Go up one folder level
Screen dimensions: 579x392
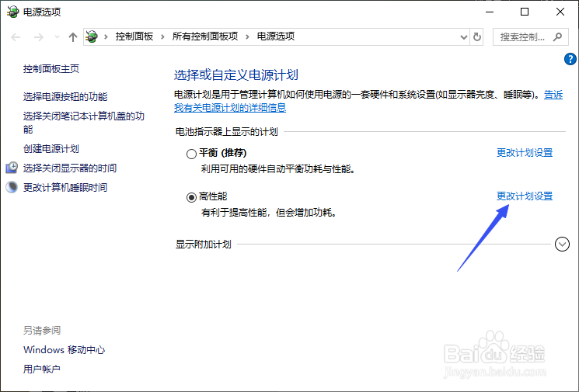[73, 37]
